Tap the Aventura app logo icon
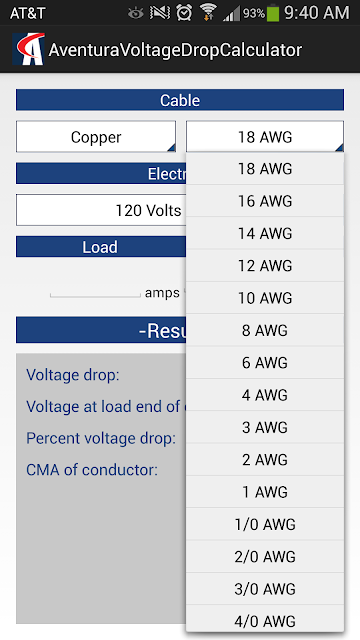 [x=29, y=49]
